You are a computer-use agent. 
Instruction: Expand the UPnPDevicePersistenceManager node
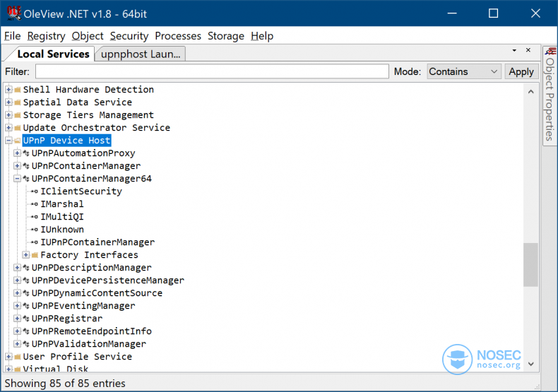[x=17, y=280]
